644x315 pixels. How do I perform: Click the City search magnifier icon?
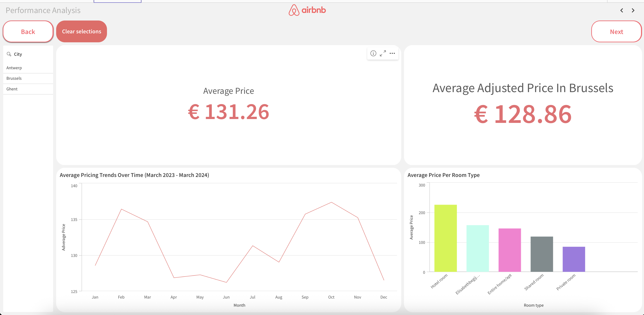click(9, 54)
